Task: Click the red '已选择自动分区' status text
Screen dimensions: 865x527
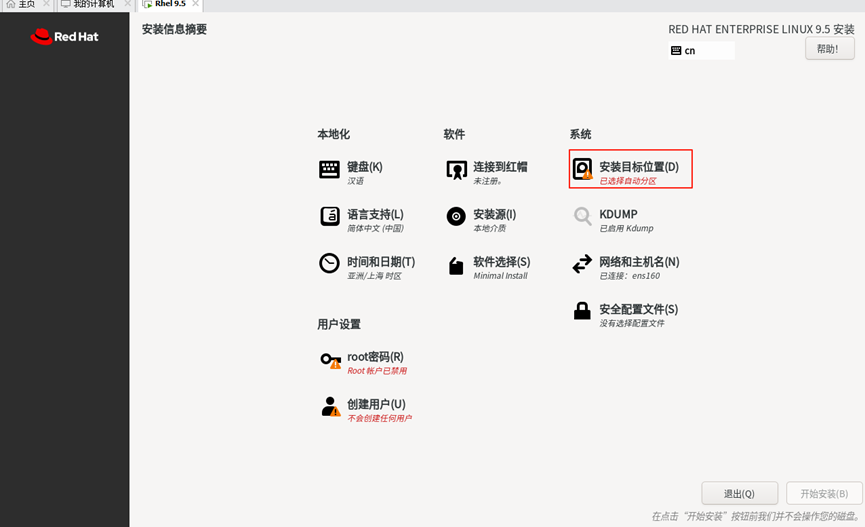Action: tap(628, 181)
